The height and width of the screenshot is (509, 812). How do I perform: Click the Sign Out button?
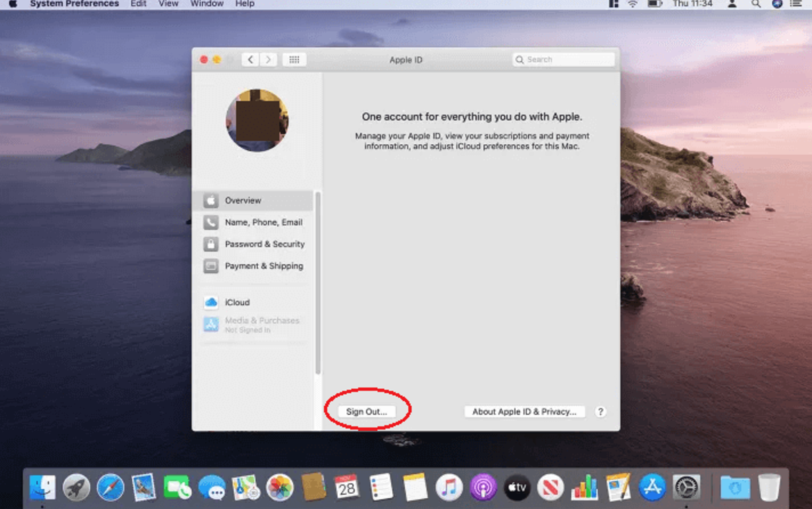(367, 411)
